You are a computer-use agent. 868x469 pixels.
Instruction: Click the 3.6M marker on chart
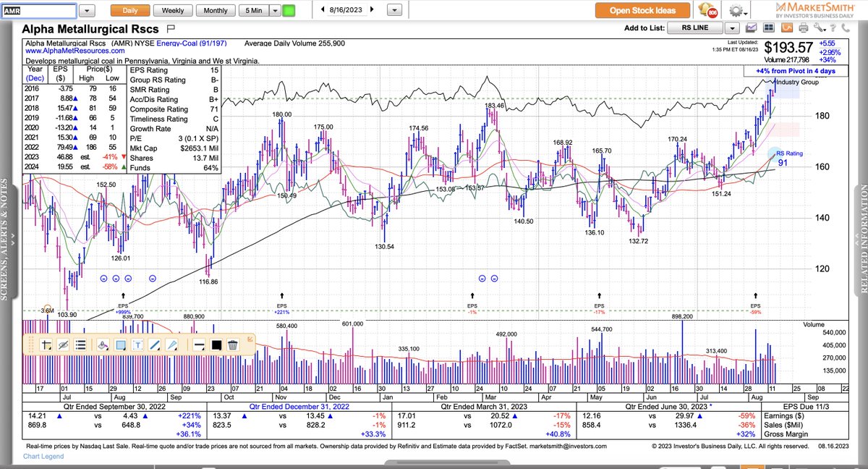(47, 310)
